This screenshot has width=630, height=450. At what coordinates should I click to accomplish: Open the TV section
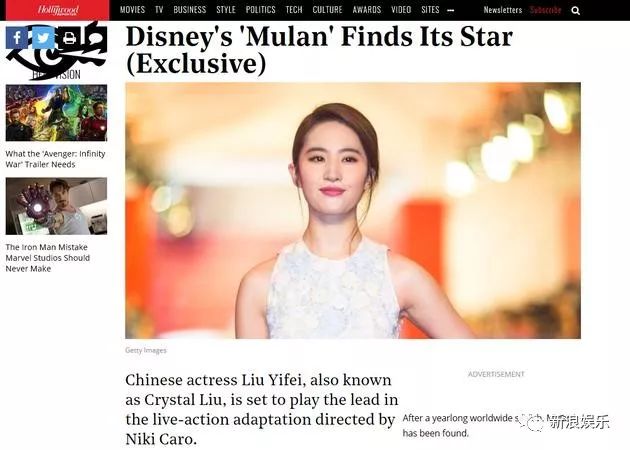[x=159, y=10]
